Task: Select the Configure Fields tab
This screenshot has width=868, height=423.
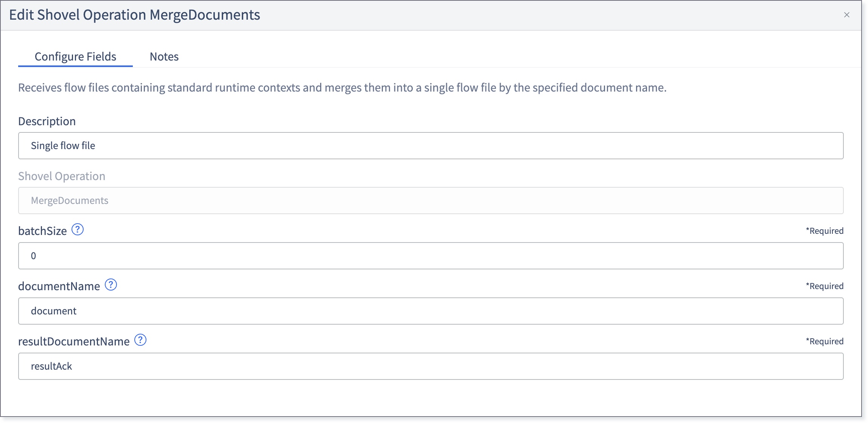Action: coord(75,56)
